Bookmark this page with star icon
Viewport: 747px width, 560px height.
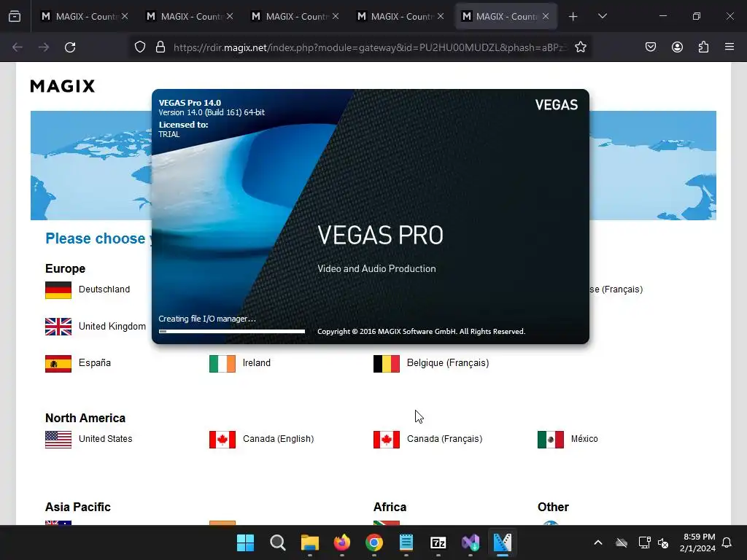pos(580,47)
